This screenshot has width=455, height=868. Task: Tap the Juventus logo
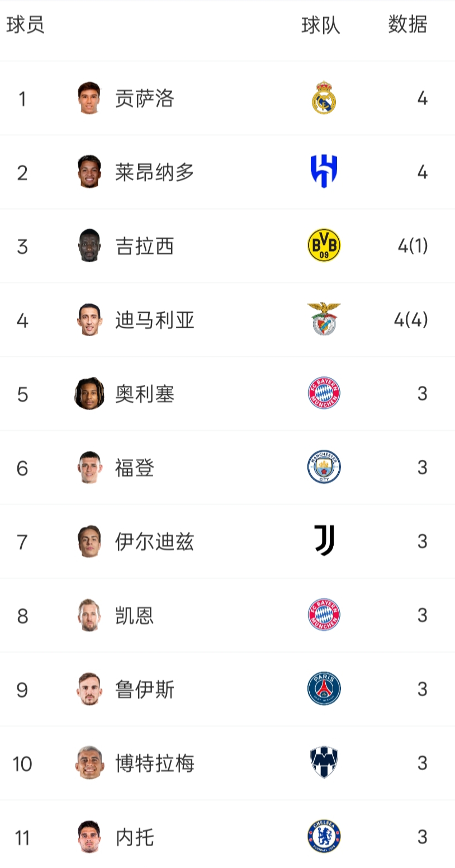point(324,541)
